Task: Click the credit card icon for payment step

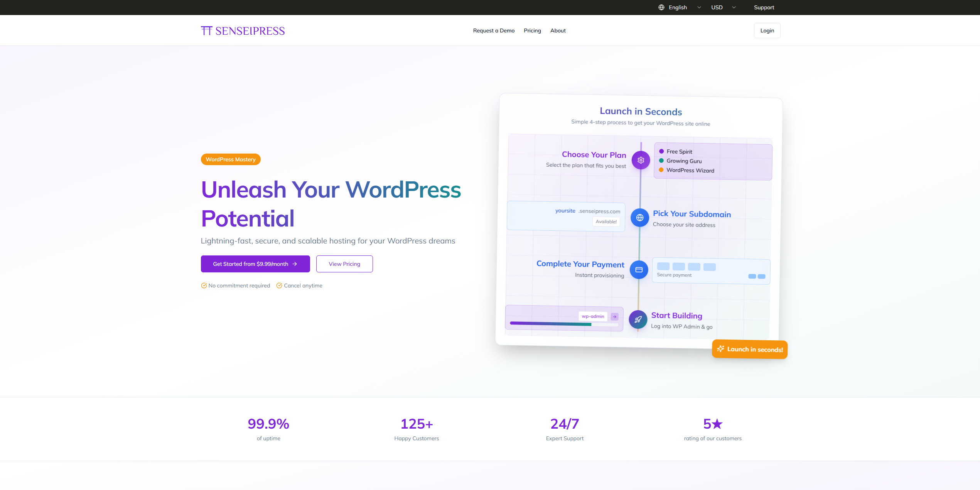Action: 639,270
